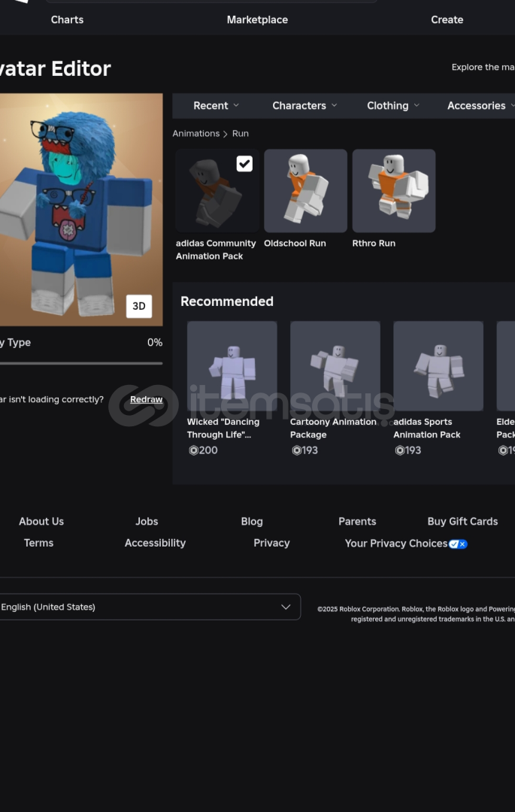Expand the Recent dropdown menu

[216, 106]
